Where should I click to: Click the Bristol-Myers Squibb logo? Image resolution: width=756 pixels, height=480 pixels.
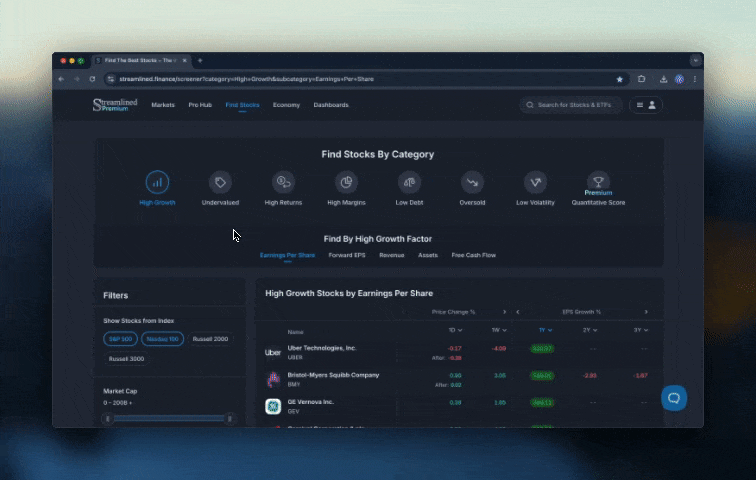click(x=273, y=379)
